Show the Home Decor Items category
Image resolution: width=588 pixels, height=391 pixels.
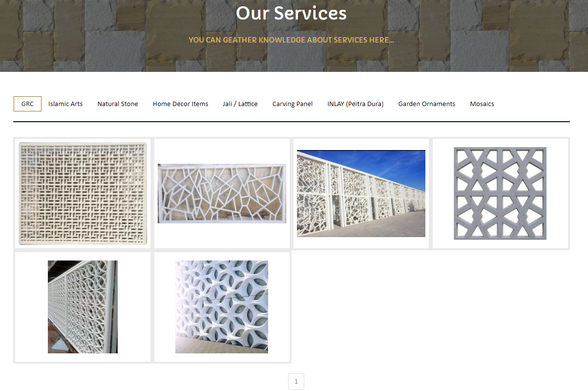(180, 104)
